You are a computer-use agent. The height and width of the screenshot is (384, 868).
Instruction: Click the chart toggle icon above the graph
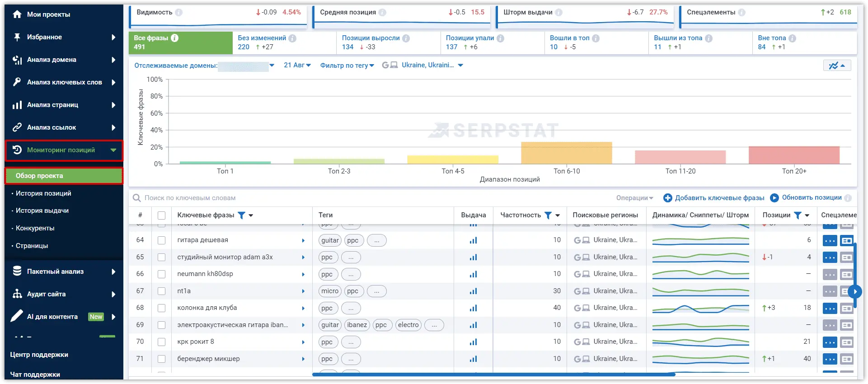837,66
